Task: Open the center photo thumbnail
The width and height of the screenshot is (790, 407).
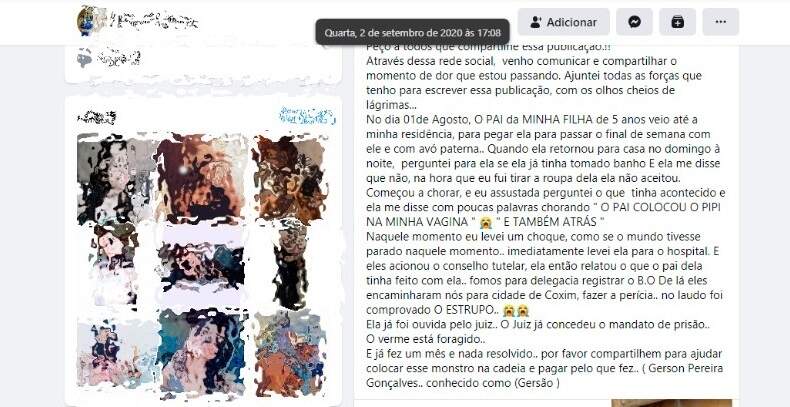Action: 202,264
